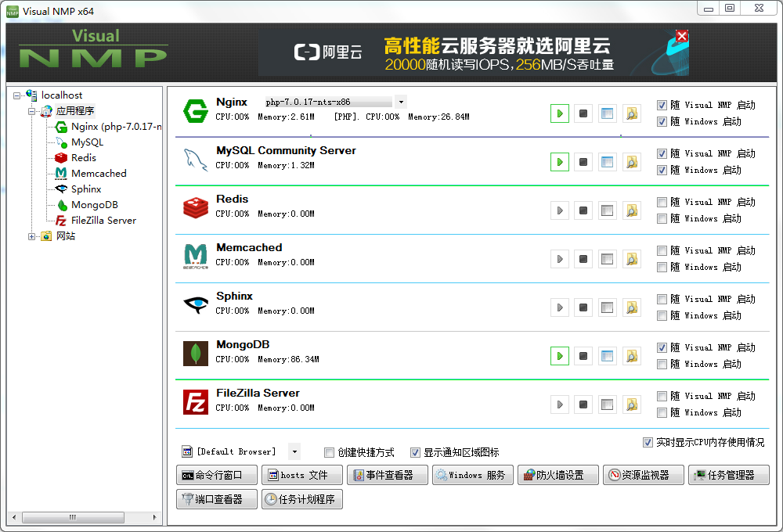Stop the Redis service

(583, 210)
